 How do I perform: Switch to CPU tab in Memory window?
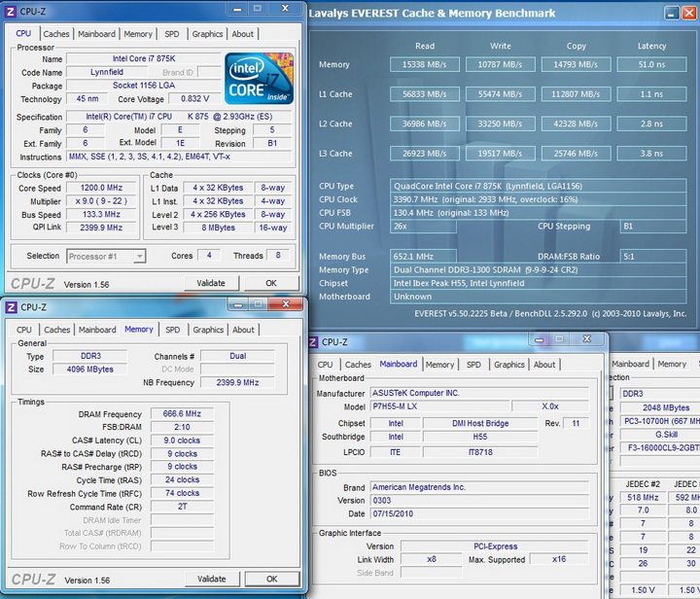coord(24,330)
